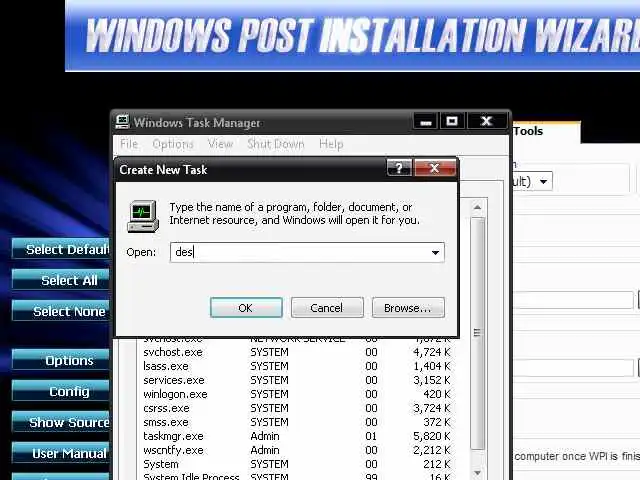Select the System Idle Process row

click(x=297, y=476)
